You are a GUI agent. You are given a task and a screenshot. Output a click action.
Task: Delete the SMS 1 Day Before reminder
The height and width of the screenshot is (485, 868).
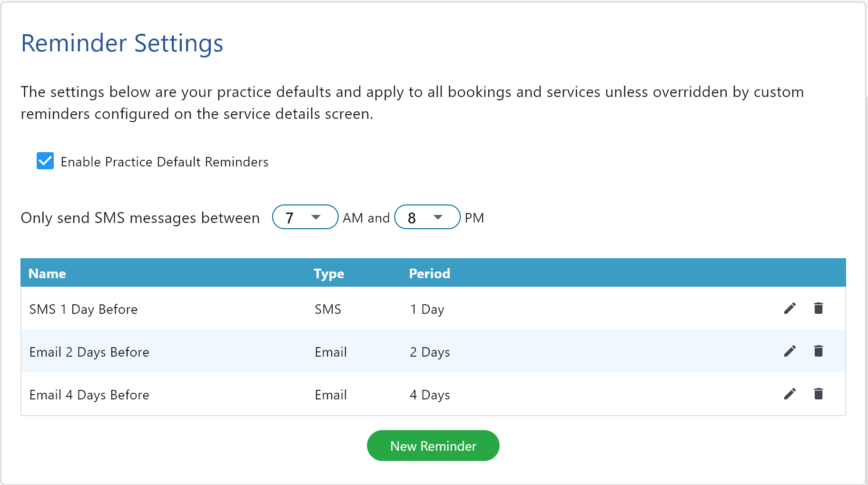pos(819,308)
